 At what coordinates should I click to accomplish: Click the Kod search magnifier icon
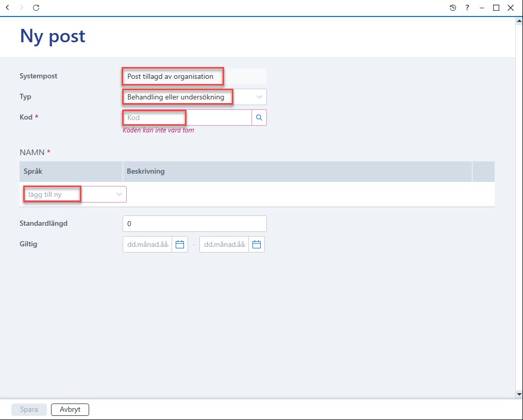pyautogui.click(x=259, y=117)
